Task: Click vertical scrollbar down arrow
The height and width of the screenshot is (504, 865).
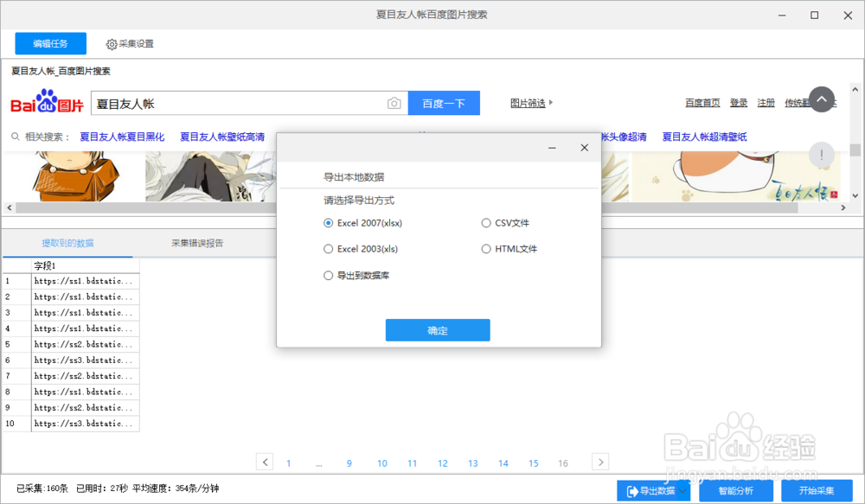Action: point(855,195)
